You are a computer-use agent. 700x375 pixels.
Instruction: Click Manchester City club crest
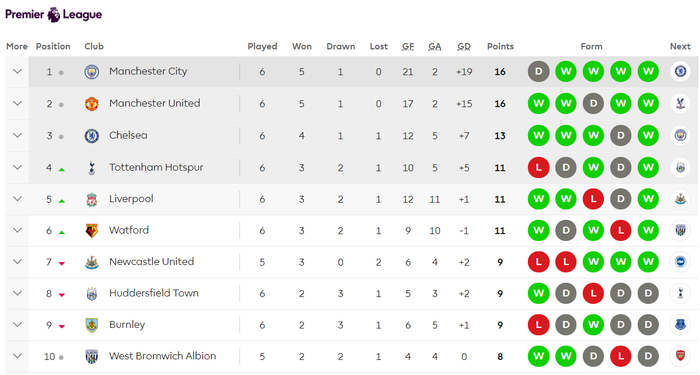point(92,71)
